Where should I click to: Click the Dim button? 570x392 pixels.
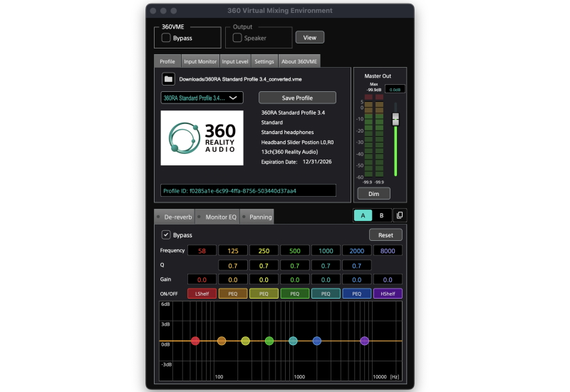[373, 194]
